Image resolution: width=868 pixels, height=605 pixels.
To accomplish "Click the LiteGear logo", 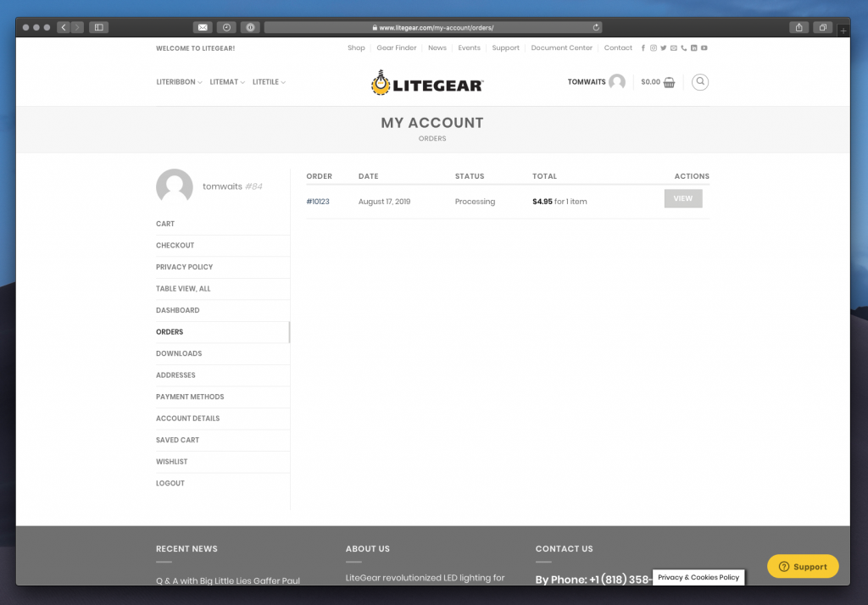I will click(x=427, y=83).
